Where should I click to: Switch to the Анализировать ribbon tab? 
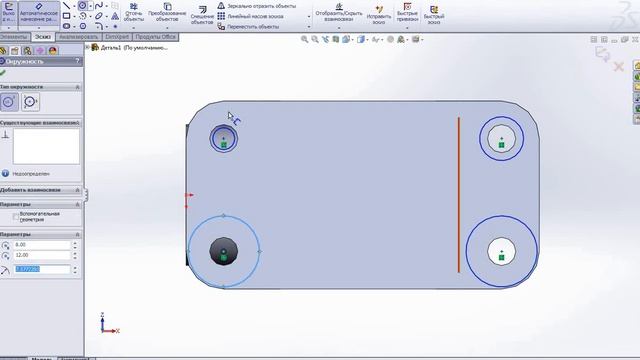point(78,37)
